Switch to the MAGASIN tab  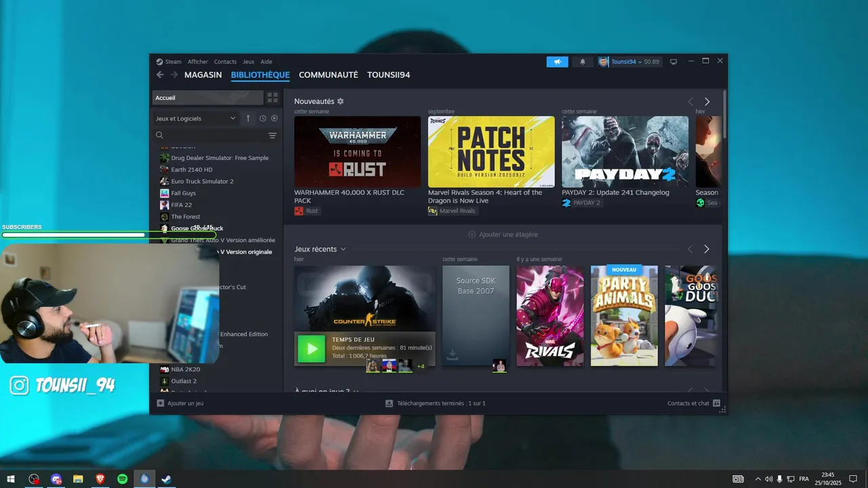point(203,75)
